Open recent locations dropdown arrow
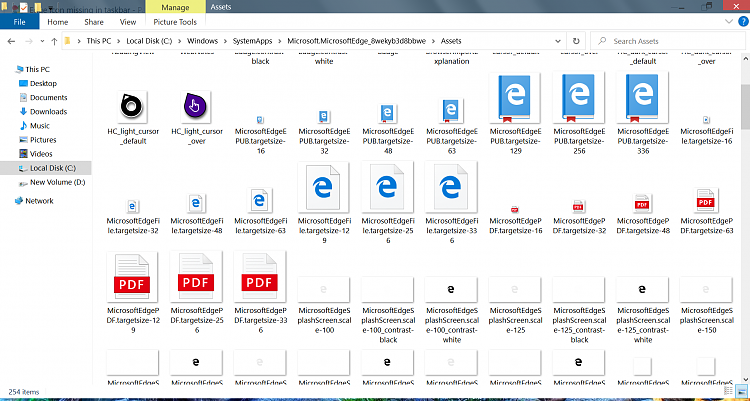Image resolution: width=750 pixels, height=401 pixels. [x=42, y=41]
